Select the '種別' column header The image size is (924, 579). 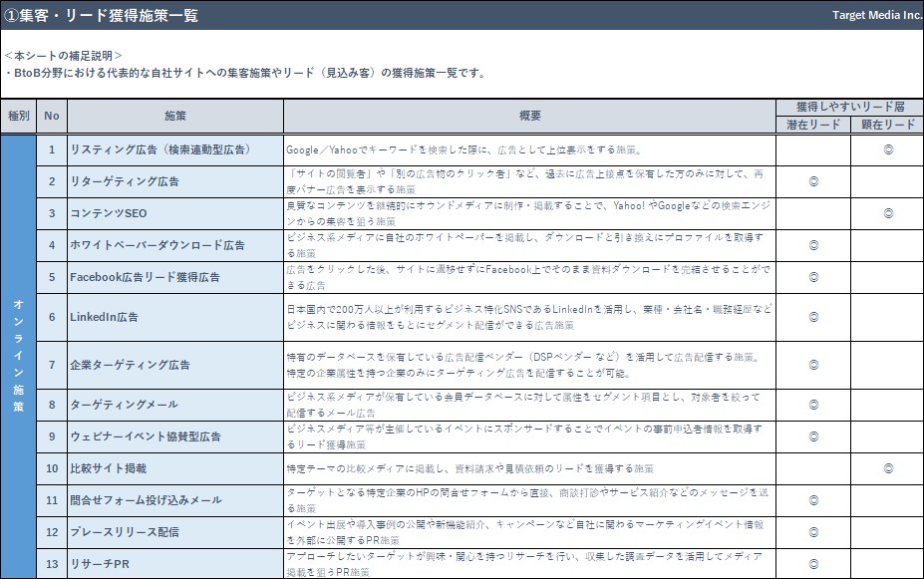click(18, 116)
